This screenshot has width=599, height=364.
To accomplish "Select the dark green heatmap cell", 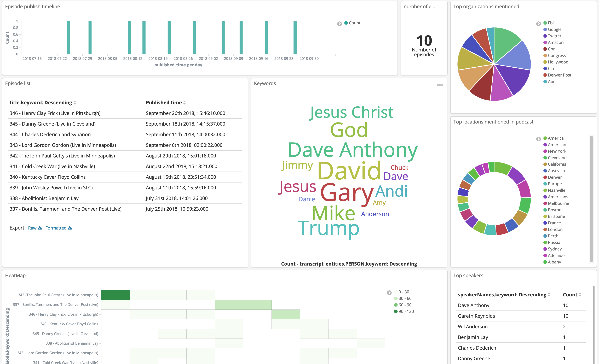I will (115, 295).
